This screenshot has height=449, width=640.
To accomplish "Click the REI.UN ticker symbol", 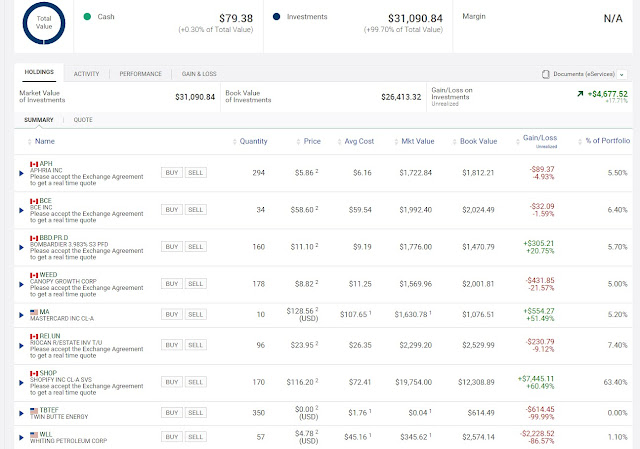I will (x=50, y=336).
